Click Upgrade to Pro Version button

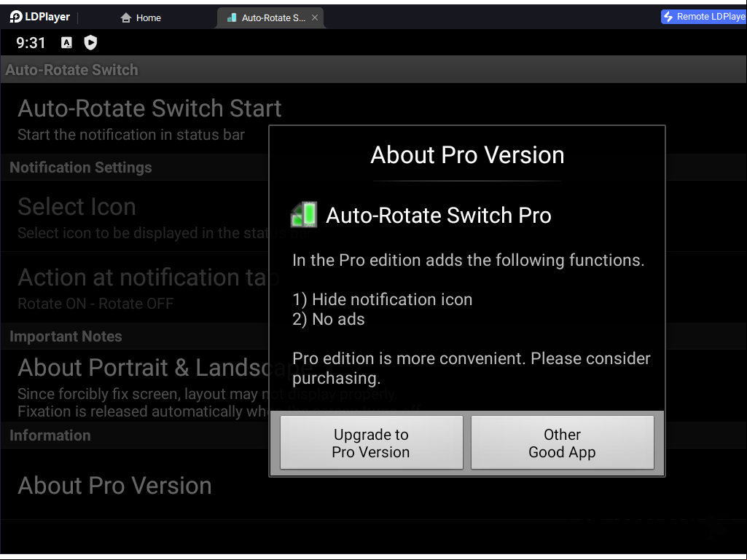point(371,443)
